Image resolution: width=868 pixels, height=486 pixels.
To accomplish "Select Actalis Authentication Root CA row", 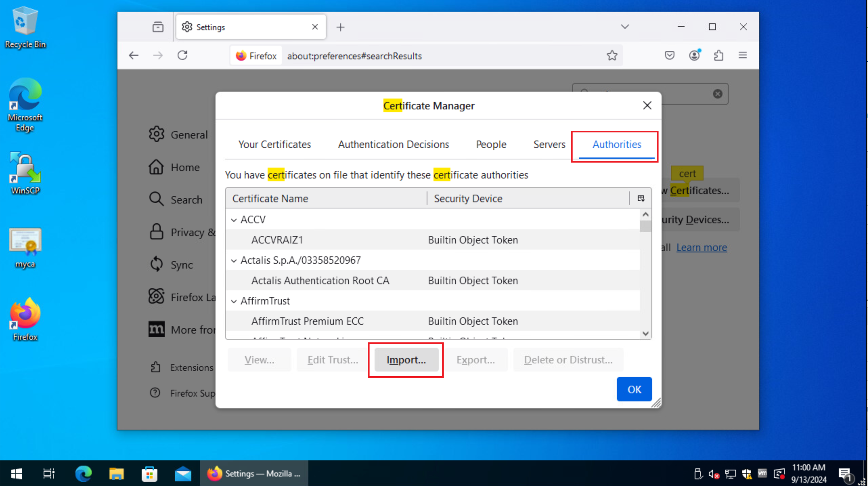I will click(433, 280).
